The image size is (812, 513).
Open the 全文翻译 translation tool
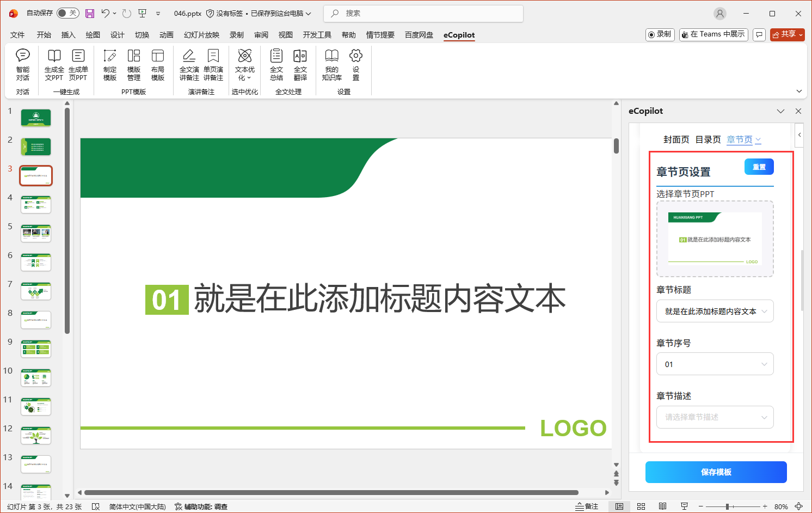(300, 64)
